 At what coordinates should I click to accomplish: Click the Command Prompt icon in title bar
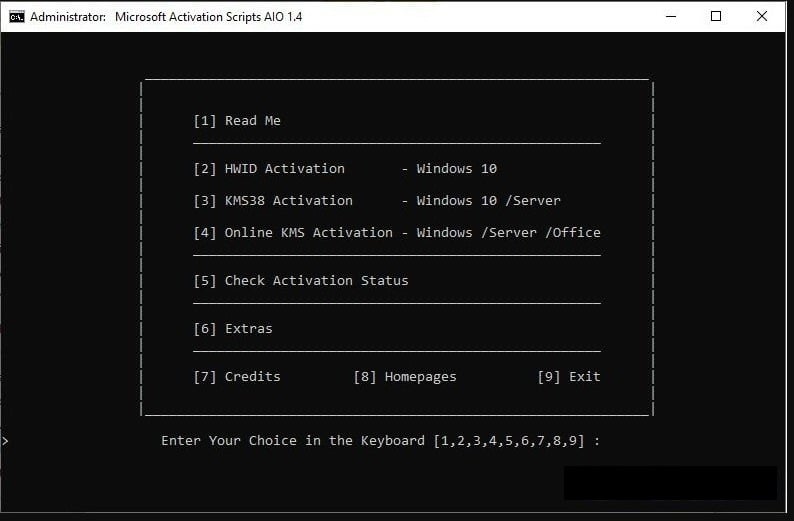[x=17, y=17]
